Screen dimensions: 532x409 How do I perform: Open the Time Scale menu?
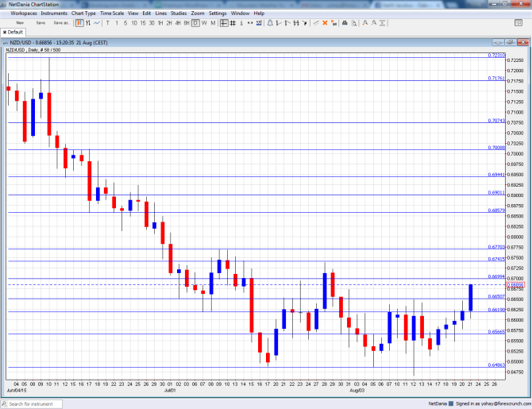click(x=112, y=14)
